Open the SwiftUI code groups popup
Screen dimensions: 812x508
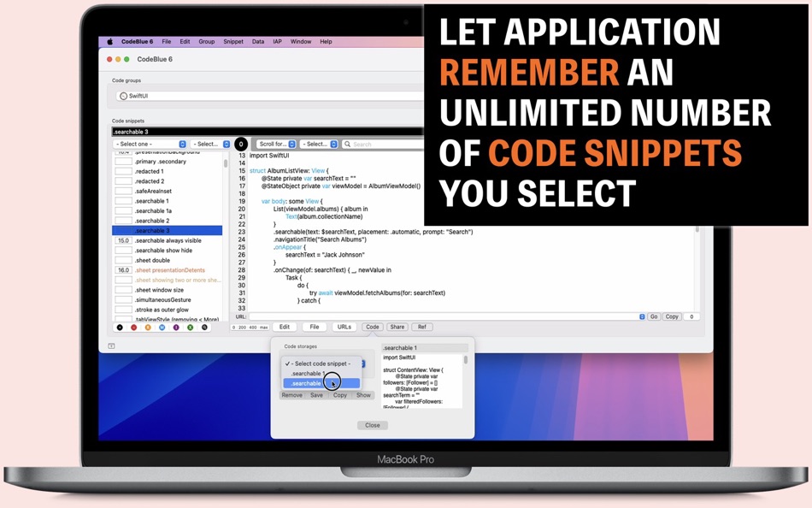pyautogui.click(x=269, y=96)
